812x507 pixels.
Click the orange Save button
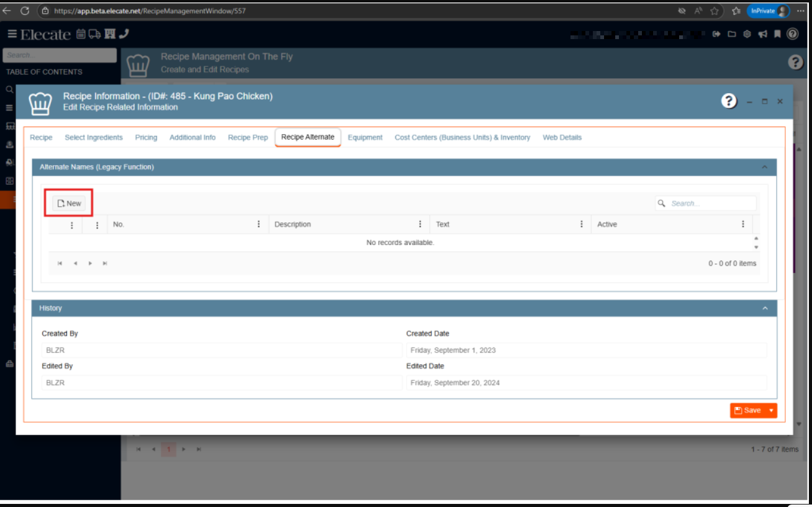pos(747,410)
